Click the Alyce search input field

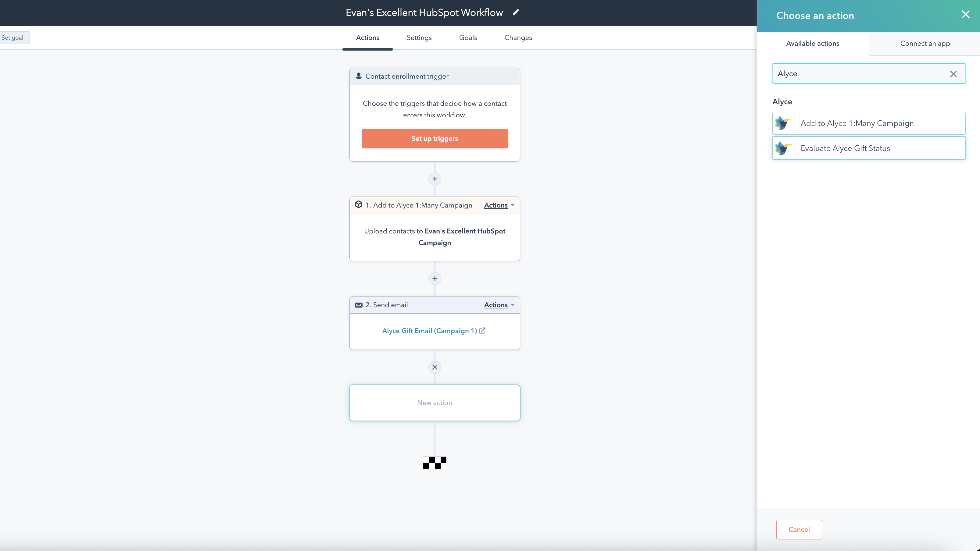pyautogui.click(x=860, y=74)
